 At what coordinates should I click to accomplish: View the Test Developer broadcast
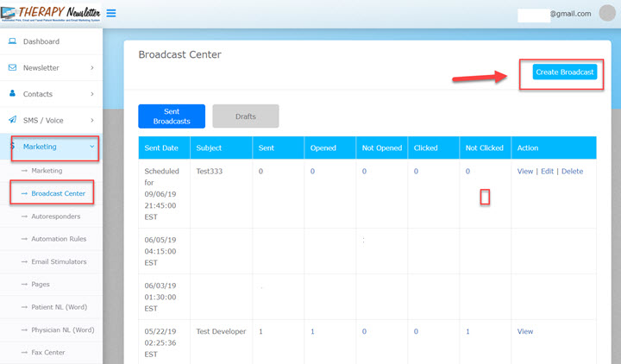coord(524,331)
